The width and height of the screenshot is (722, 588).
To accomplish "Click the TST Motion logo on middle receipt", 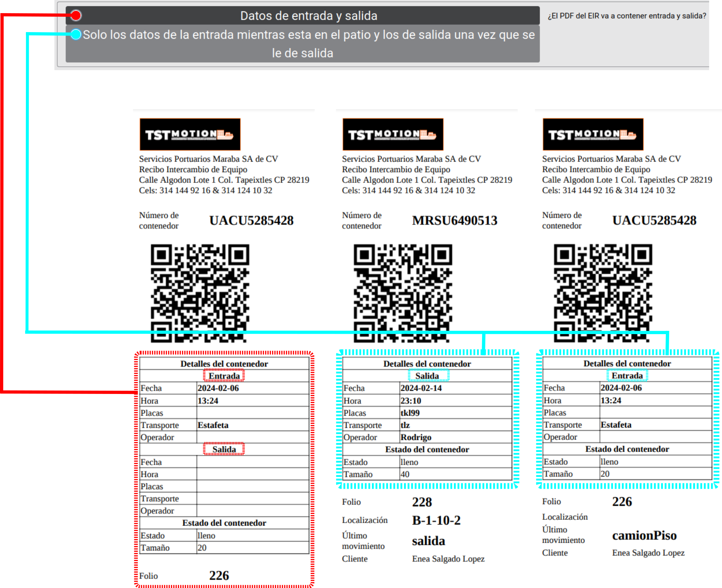I will pos(393,134).
